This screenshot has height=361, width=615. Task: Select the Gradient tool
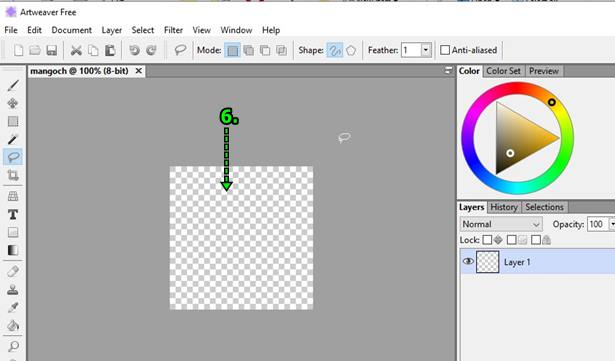[x=13, y=250]
